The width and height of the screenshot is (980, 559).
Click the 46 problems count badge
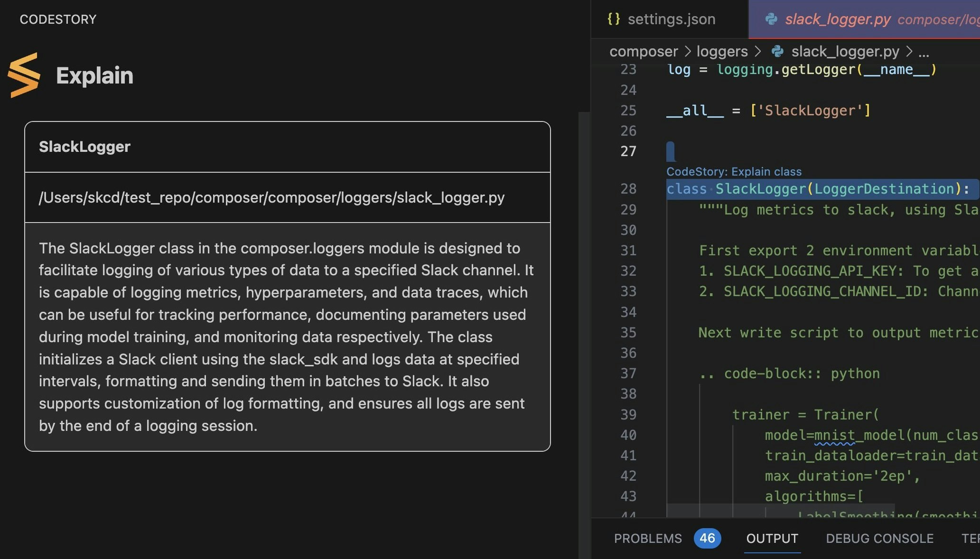pos(707,538)
